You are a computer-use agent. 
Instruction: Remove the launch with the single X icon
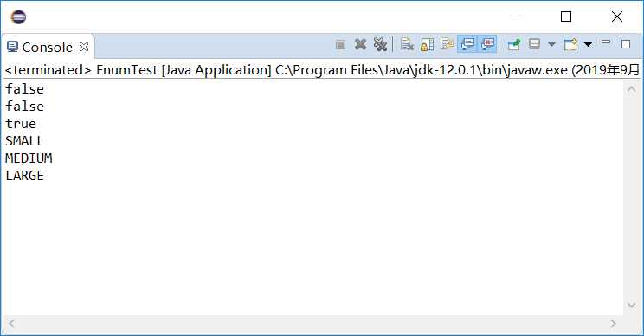click(360, 44)
